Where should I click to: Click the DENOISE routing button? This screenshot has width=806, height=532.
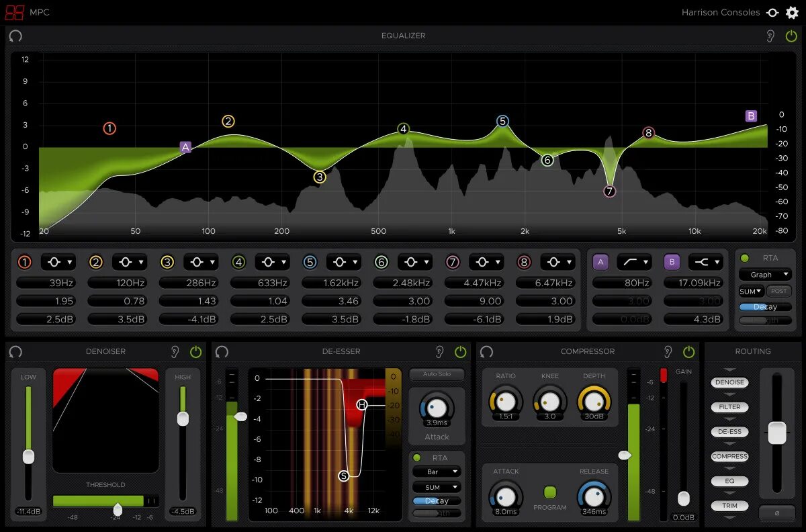729,382
